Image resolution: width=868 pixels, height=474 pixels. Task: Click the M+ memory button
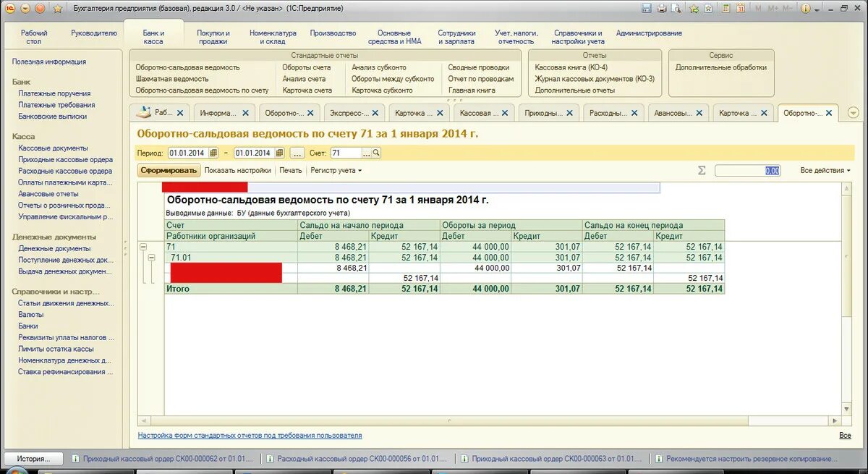[x=773, y=9]
